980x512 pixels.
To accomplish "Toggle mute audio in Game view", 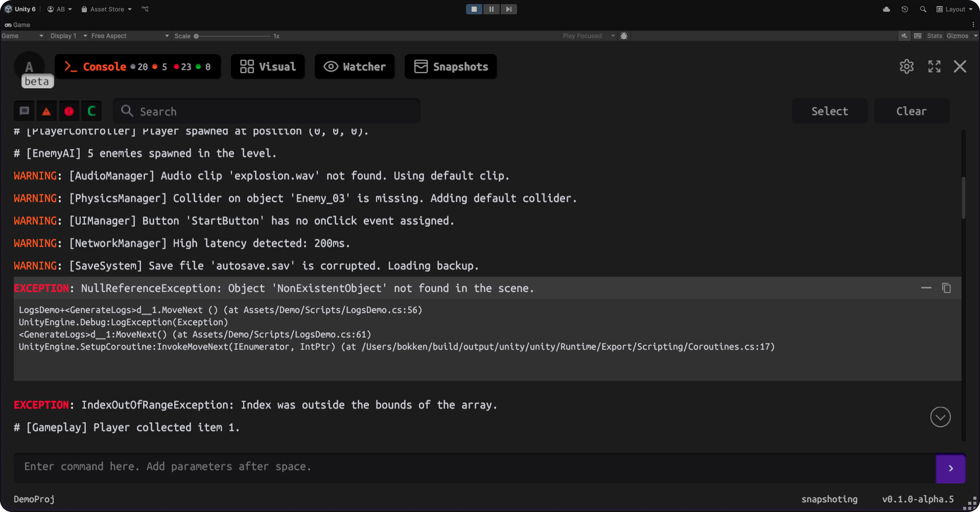I will (904, 36).
